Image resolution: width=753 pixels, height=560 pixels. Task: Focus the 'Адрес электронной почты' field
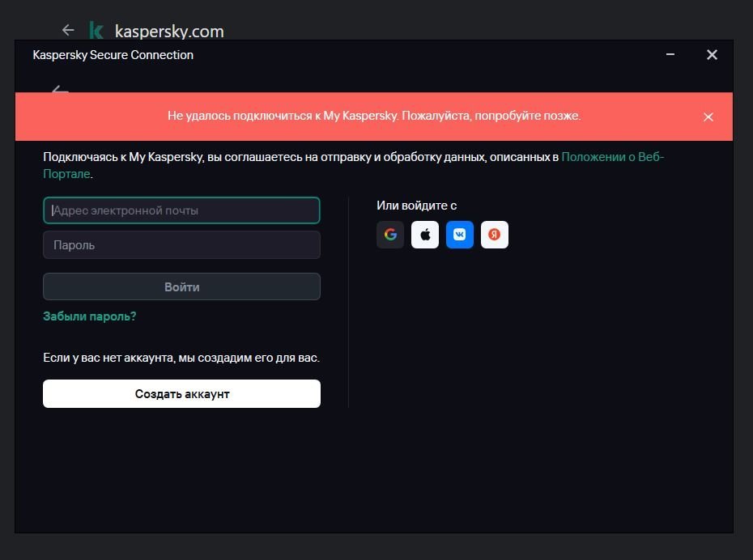(x=181, y=210)
